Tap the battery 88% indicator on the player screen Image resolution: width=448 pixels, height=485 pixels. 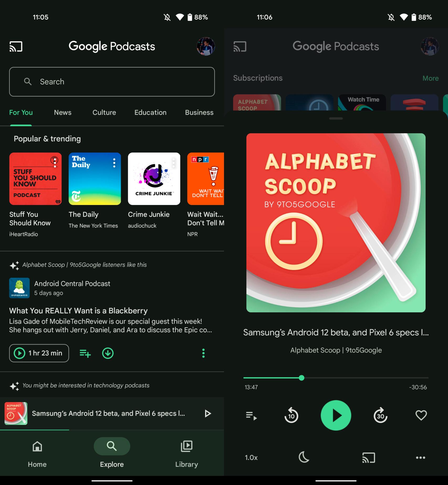point(421,17)
